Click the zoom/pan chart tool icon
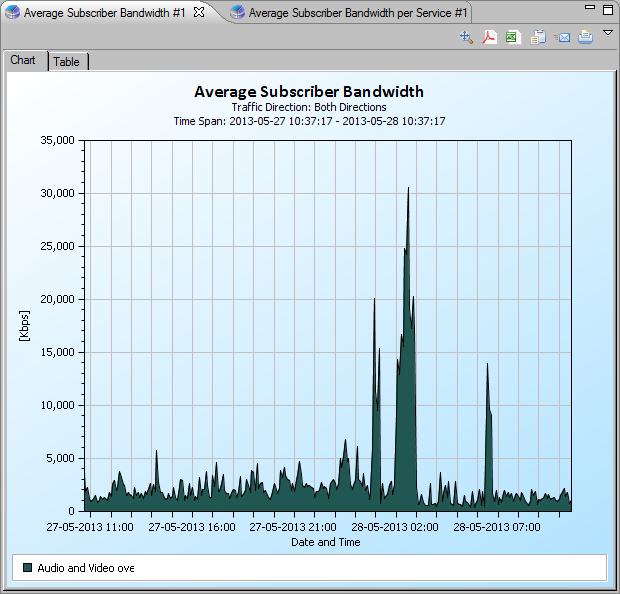The image size is (620, 594). (466, 37)
